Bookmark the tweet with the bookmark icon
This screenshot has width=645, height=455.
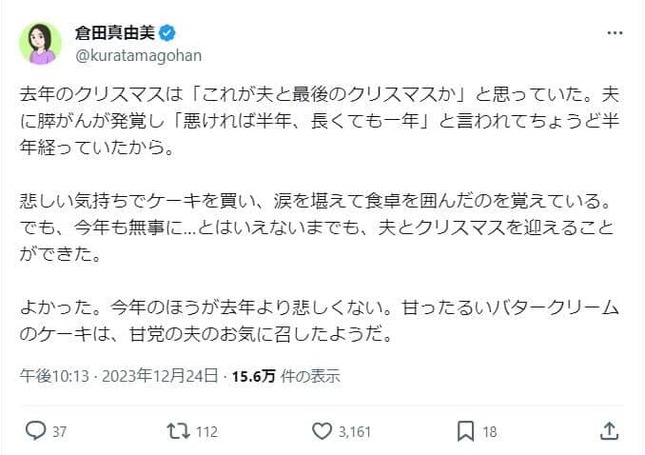(x=465, y=432)
